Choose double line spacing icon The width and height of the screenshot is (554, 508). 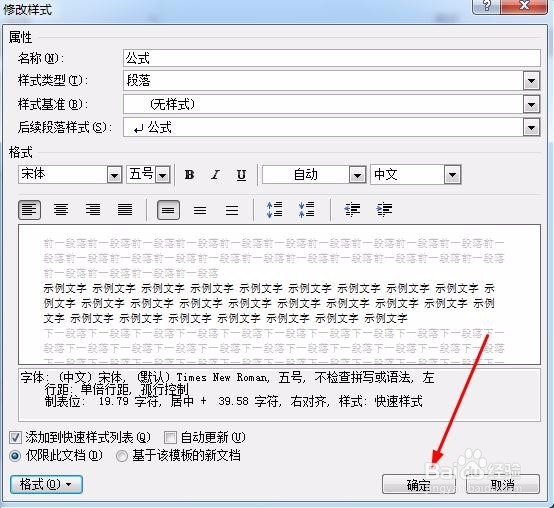coord(232,210)
